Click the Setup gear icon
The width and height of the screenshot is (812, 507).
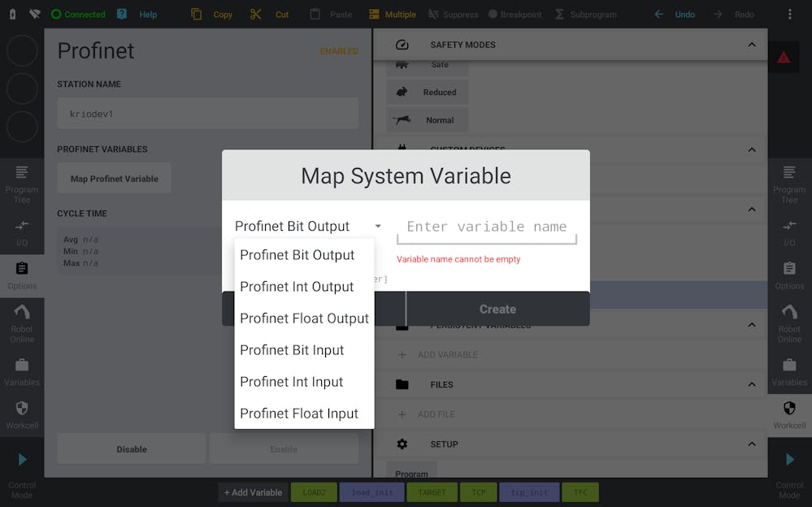[x=402, y=444]
